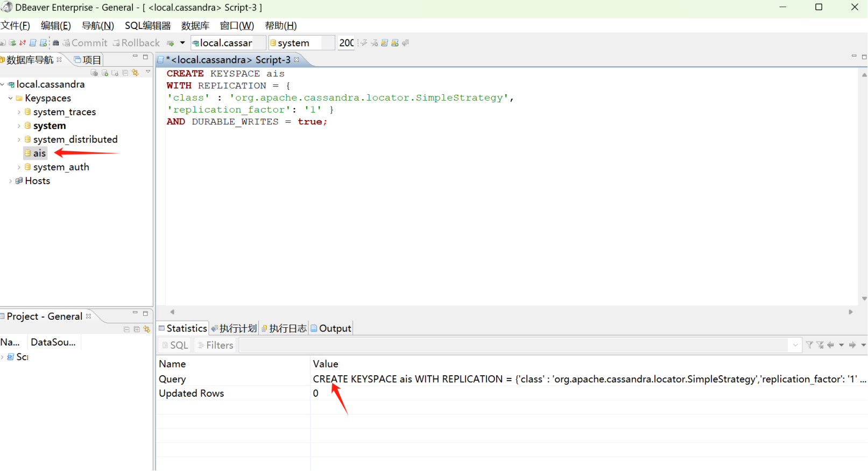The width and height of the screenshot is (868, 471).
Task: Toggle link with editor in navigator
Action: (136, 73)
